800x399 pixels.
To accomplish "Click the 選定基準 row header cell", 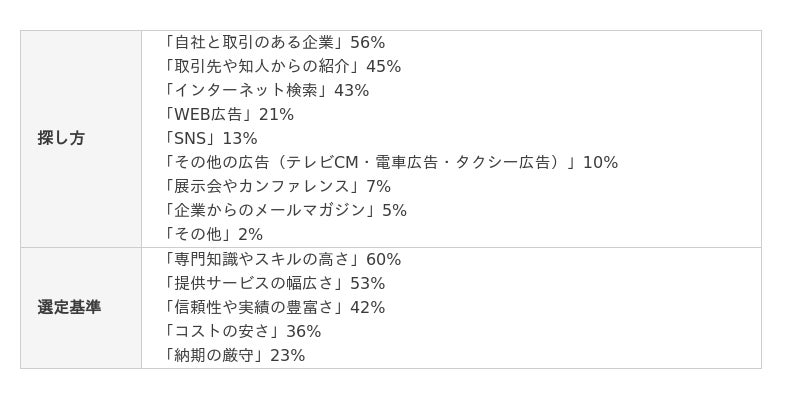I will 81,308.
